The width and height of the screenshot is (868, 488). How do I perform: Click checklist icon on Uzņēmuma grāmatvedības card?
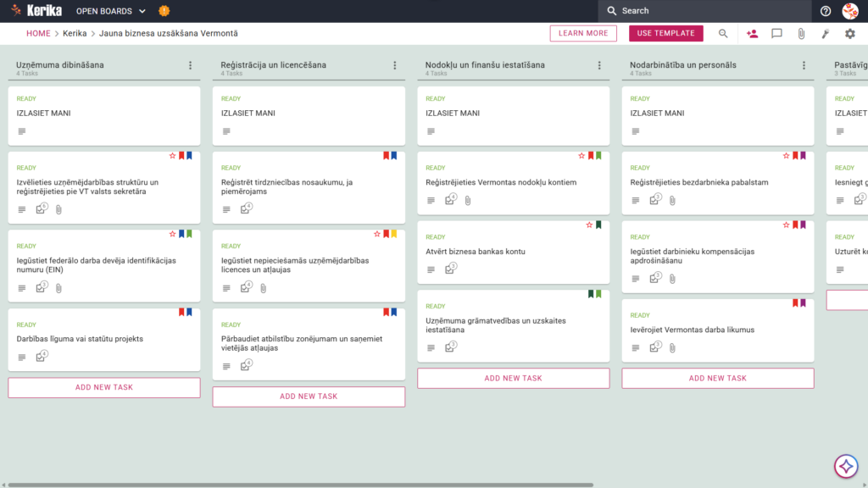(451, 347)
